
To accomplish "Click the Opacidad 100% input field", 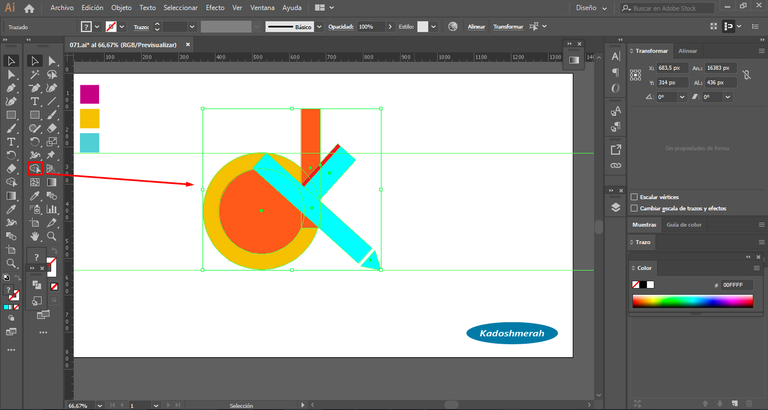I will pyautogui.click(x=371, y=26).
